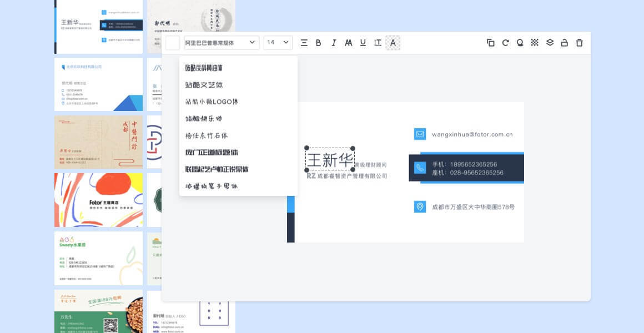
Task: Toggle bold formatting on the text
Action: [x=318, y=43]
